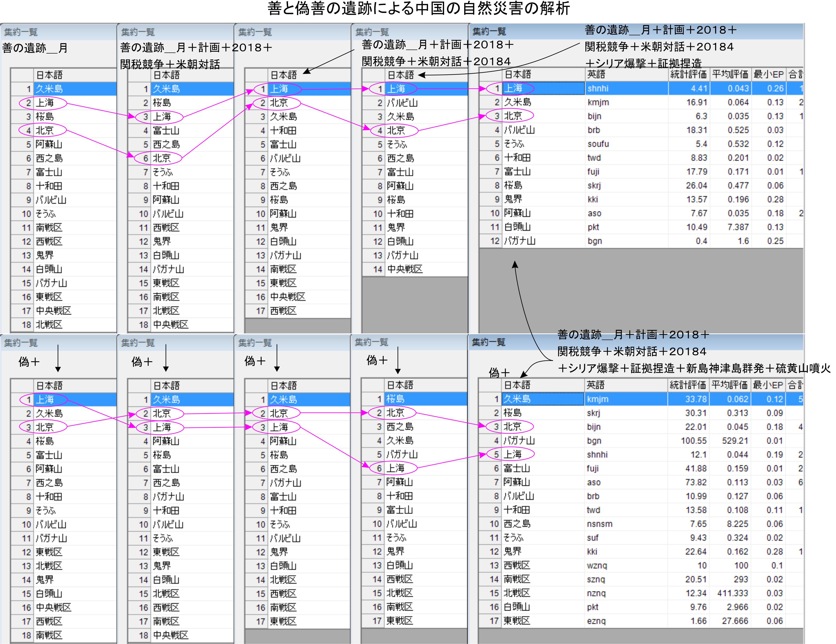Select the "suf" cell in そうふ row
This screenshot has height=644, width=836.
point(593,538)
